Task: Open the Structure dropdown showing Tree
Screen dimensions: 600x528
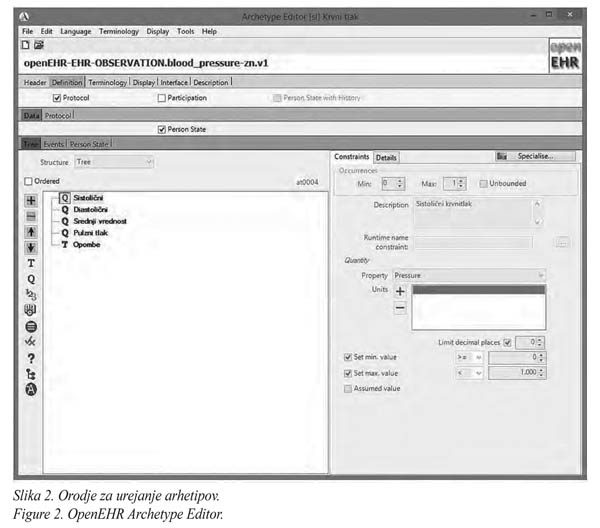Action: (x=114, y=162)
